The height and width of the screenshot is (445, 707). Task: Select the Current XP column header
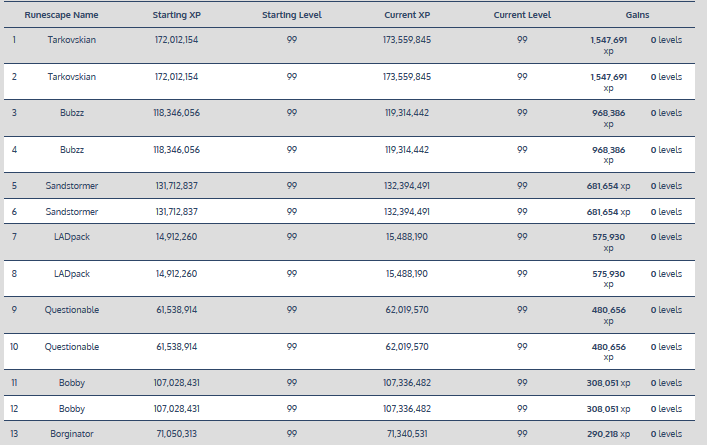point(407,17)
